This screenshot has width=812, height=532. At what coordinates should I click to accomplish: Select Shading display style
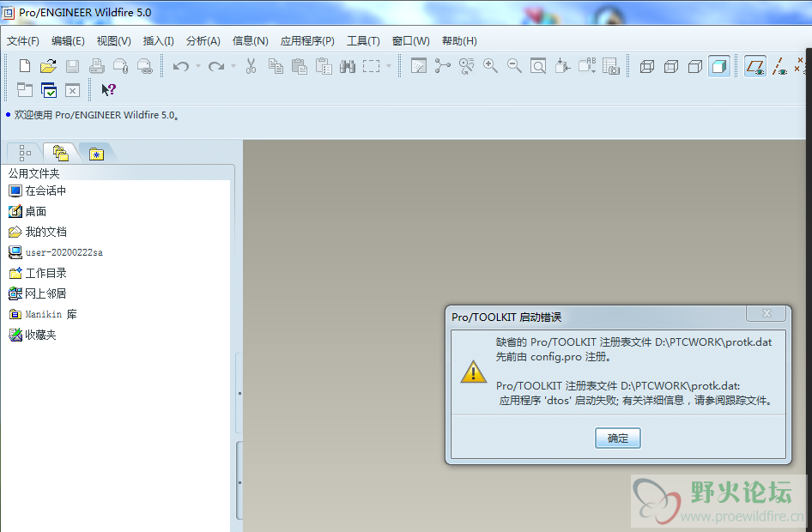[x=719, y=66]
